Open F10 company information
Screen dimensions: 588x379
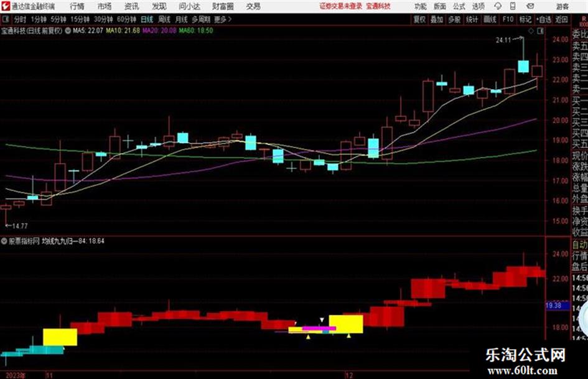pyautogui.click(x=508, y=19)
